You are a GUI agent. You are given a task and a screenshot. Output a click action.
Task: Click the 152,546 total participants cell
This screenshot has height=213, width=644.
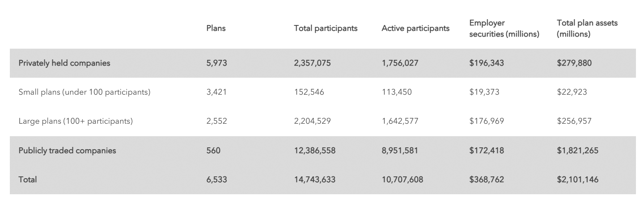(309, 92)
